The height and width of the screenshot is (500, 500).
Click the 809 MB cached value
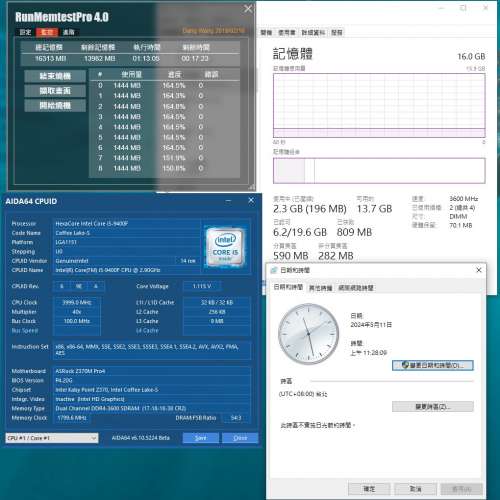pos(354,232)
